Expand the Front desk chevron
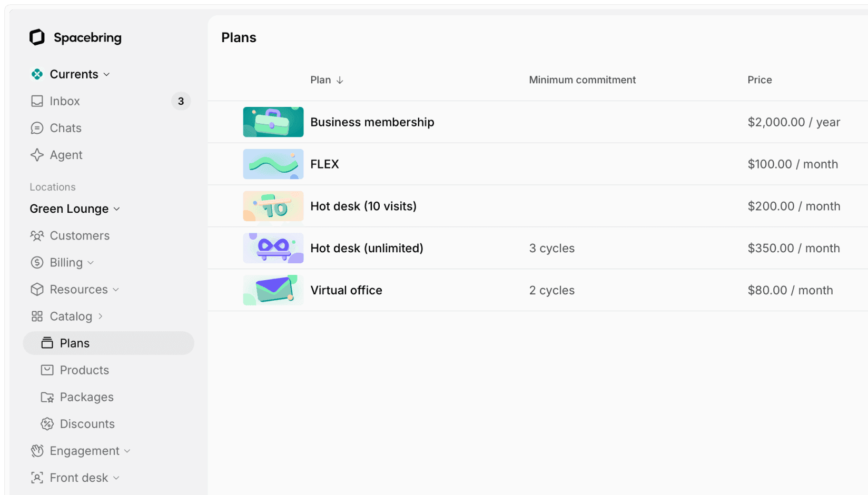 pos(116,478)
